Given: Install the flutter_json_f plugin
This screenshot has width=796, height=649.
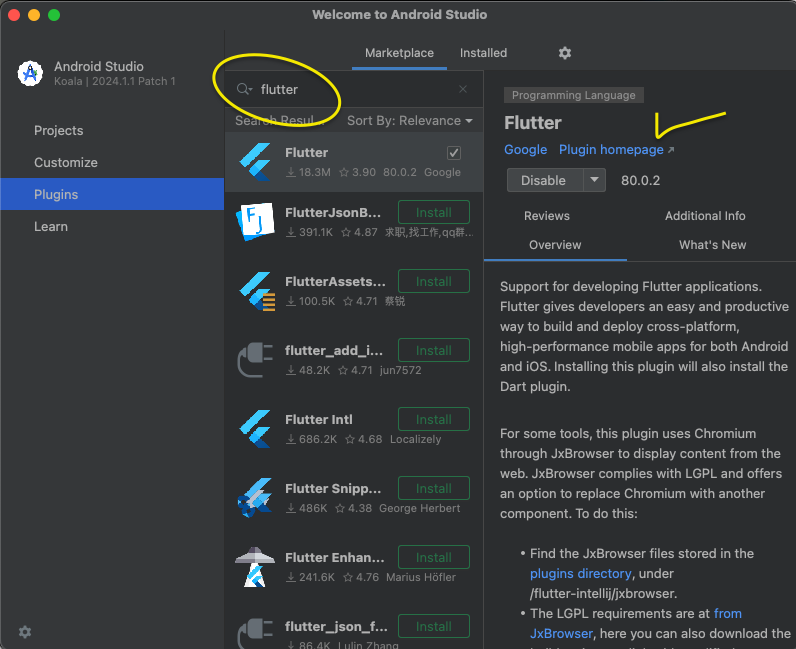Looking at the screenshot, I should click(x=434, y=627).
